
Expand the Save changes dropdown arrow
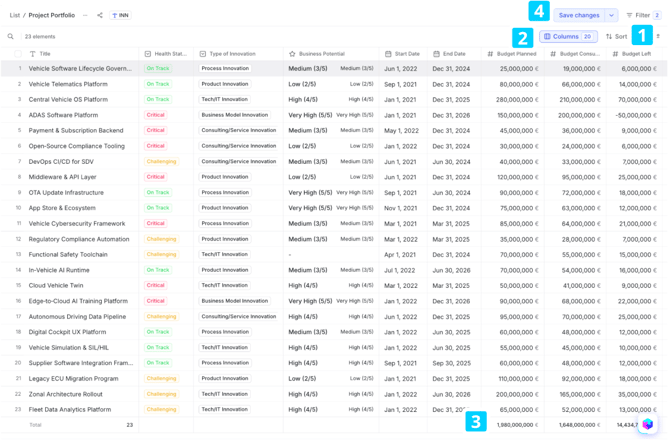611,16
